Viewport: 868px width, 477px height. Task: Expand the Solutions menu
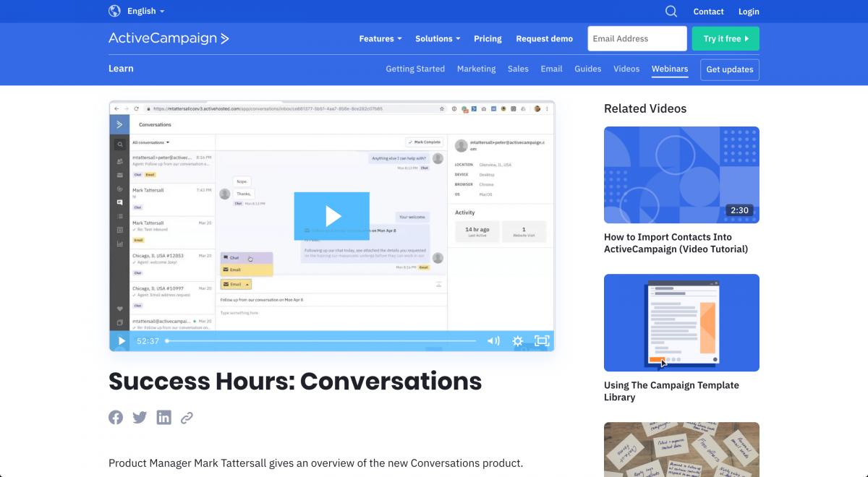[438, 39]
